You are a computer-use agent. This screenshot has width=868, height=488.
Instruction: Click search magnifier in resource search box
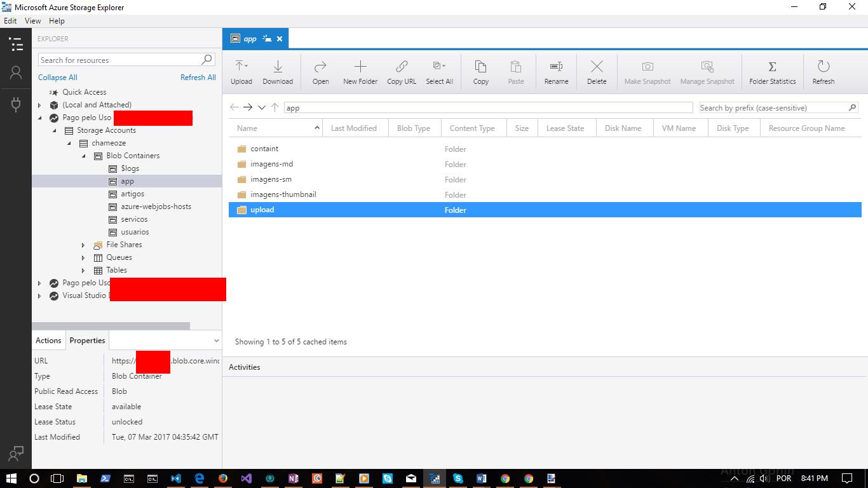point(207,60)
